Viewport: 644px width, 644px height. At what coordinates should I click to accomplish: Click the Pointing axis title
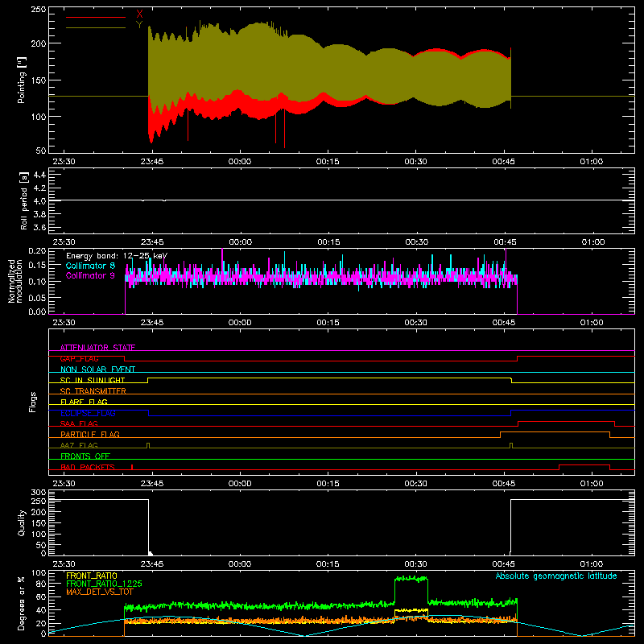(x=22, y=80)
